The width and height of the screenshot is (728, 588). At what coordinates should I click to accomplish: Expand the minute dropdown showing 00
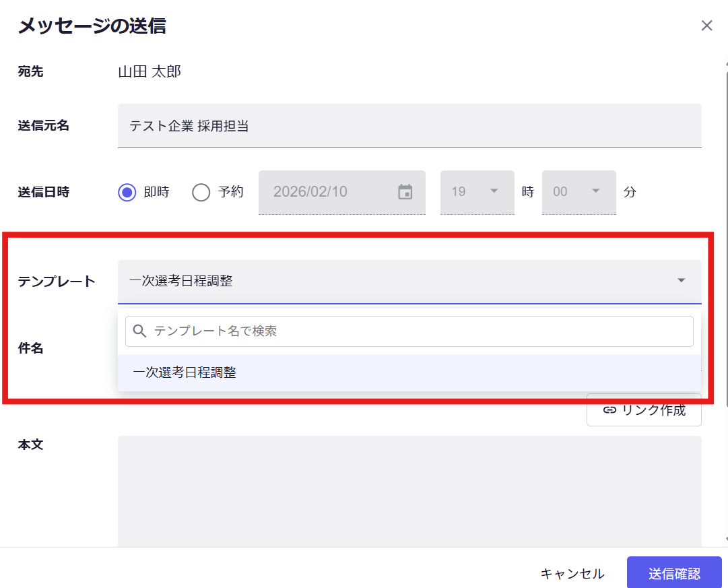click(x=578, y=192)
